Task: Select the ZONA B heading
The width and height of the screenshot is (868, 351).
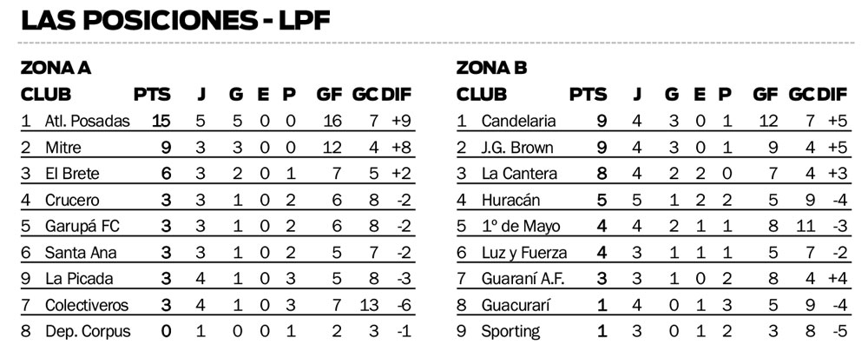Action: (x=491, y=68)
